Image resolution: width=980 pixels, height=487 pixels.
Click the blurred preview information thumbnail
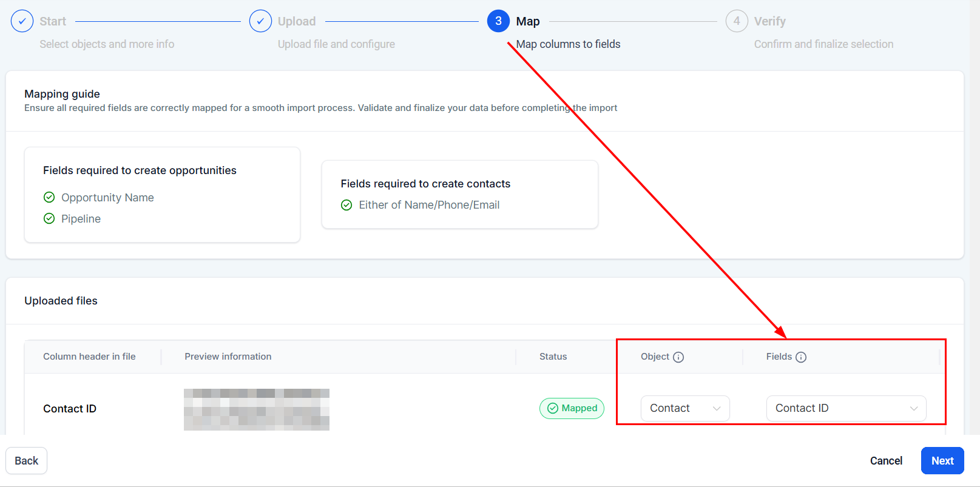[257, 409]
